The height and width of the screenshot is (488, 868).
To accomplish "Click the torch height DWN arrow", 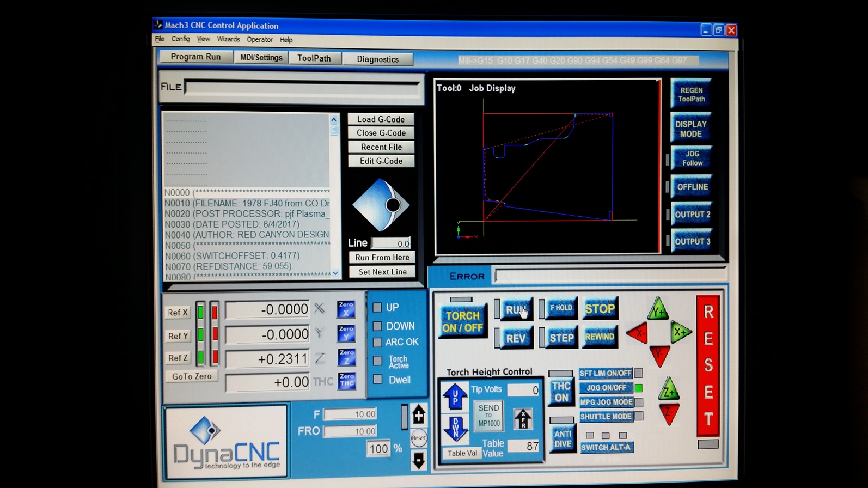I will 455,428.
